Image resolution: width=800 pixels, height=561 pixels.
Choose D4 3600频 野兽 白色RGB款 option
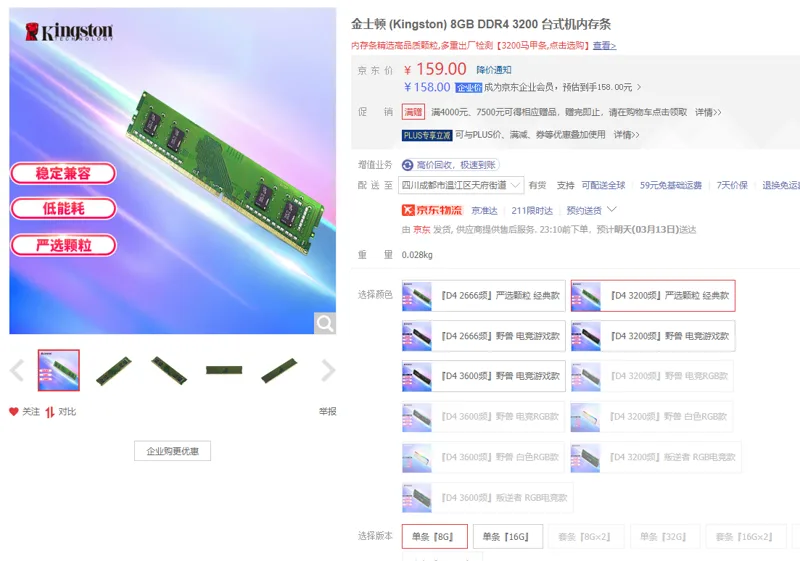click(483, 457)
